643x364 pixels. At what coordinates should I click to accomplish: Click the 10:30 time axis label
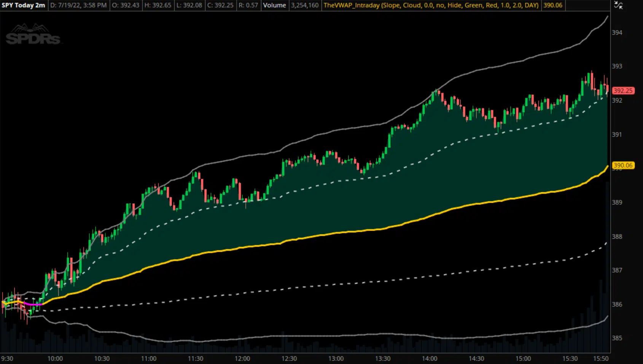102,358
